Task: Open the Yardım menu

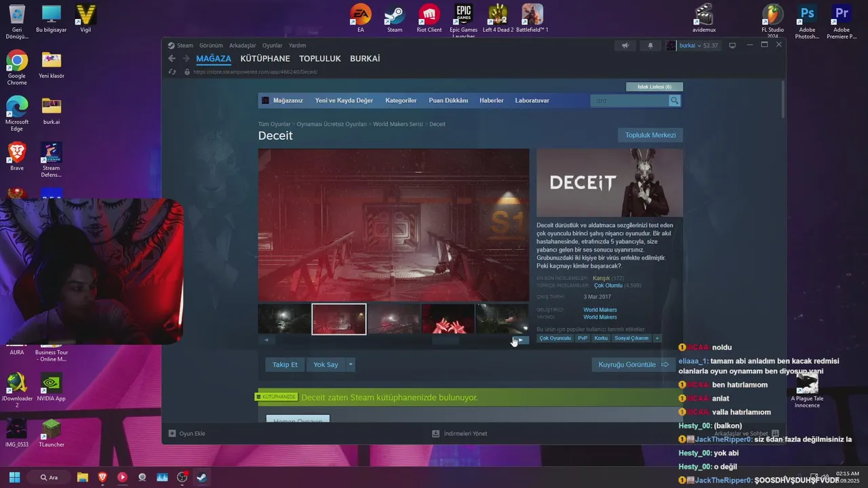Action: coord(297,45)
